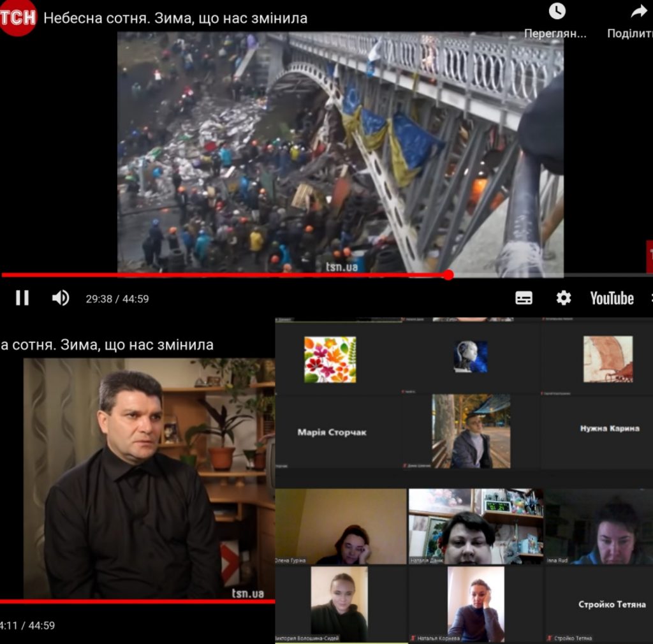The height and width of the screenshot is (644, 653).
Task: Click the tsn.ua watermark on the interview video
Action: tap(247, 593)
